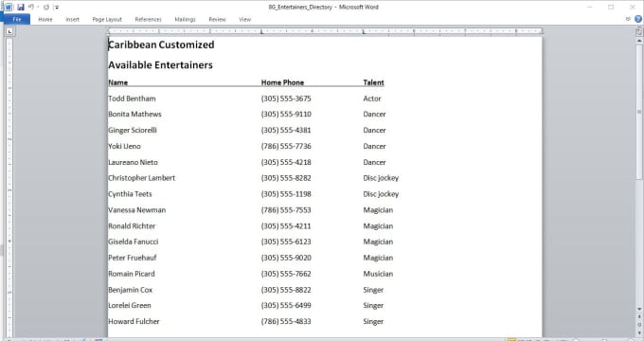Viewport: 644px width, 341px height.
Task: Click phone number (305) 555-6123
Action: click(x=286, y=242)
